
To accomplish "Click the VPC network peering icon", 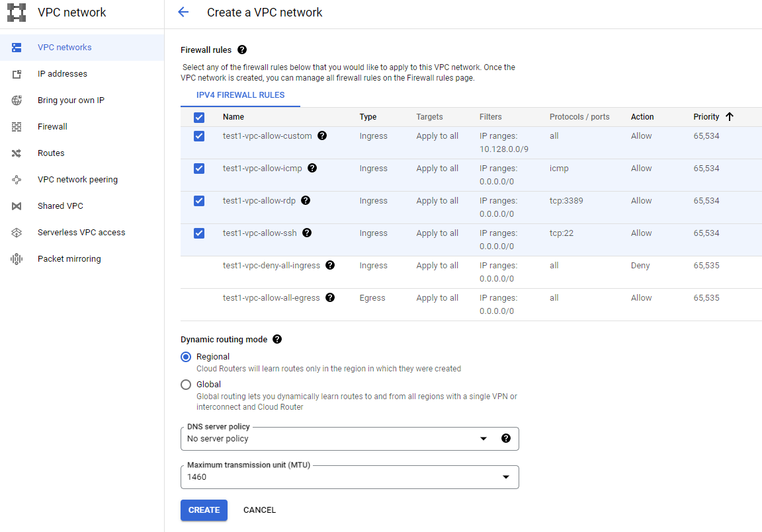I will coord(17,180).
